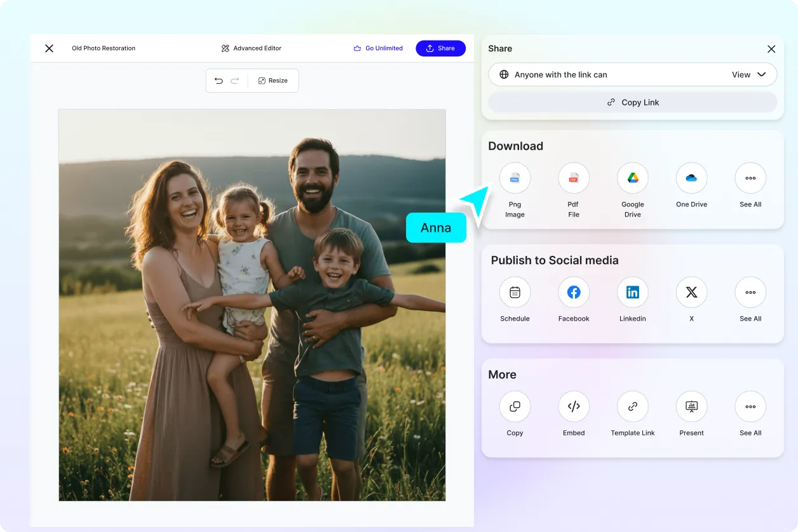Open See All in Download section
This screenshot has width=798, height=532.
point(750,178)
